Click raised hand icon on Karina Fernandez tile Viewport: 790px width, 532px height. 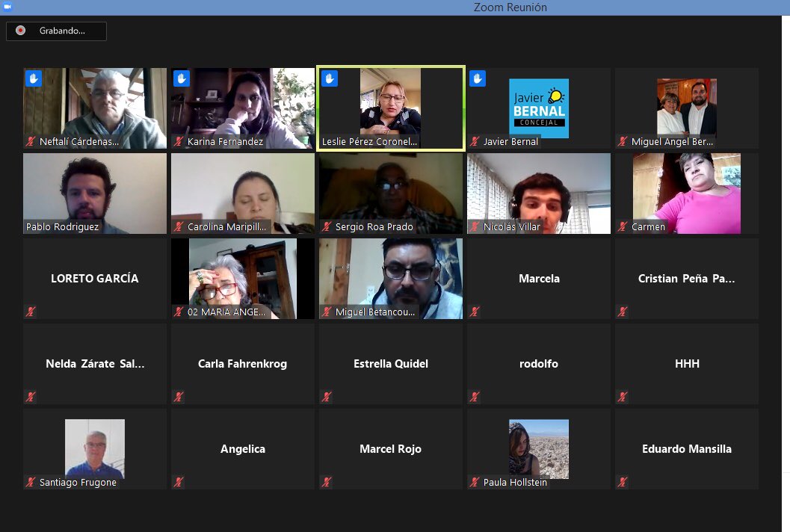[x=182, y=78]
